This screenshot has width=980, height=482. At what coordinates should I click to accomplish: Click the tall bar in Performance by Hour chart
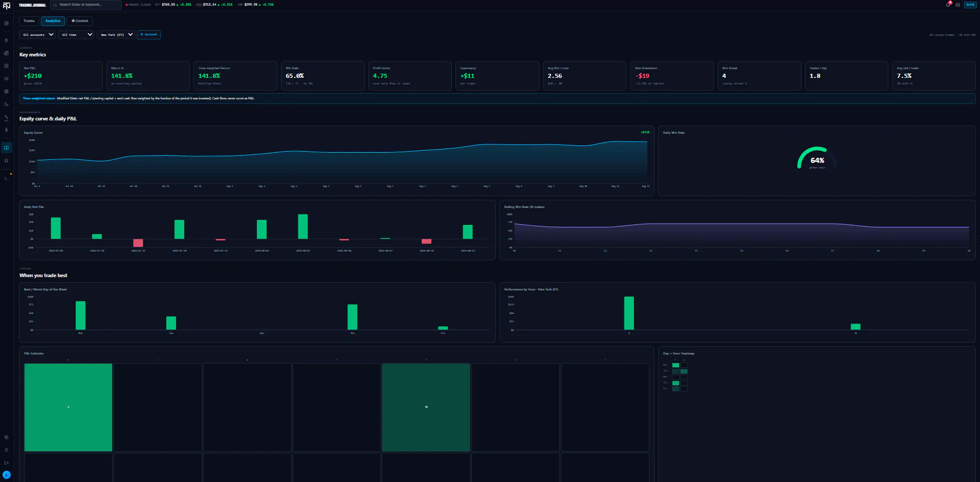point(629,313)
